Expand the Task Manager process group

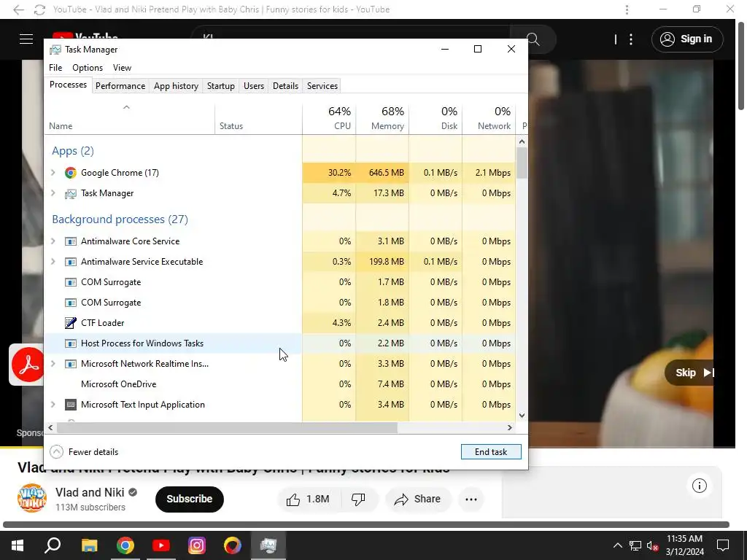53,193
